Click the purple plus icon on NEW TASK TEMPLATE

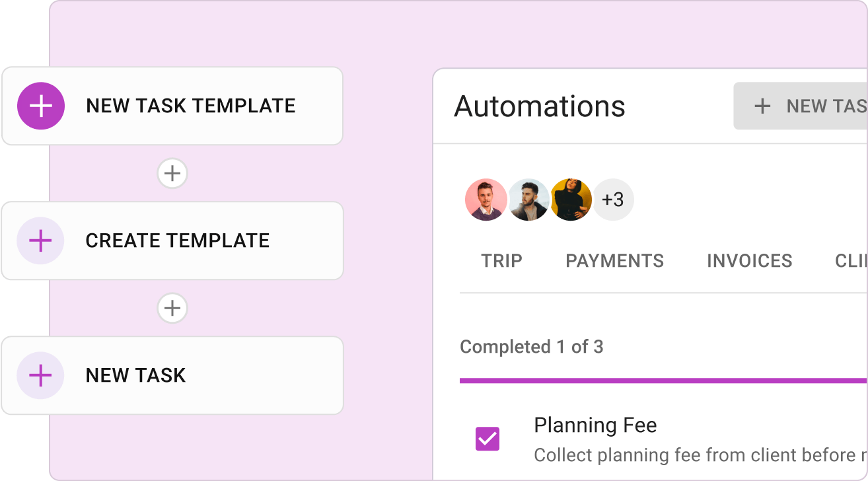pos(40,106)
